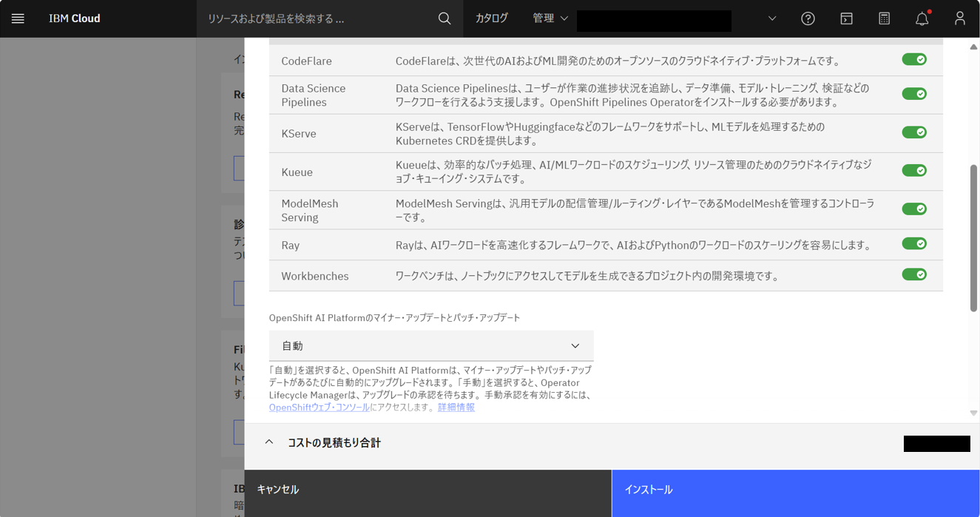
Task: Expand the 管理 menu
Action: click(550, 18)
